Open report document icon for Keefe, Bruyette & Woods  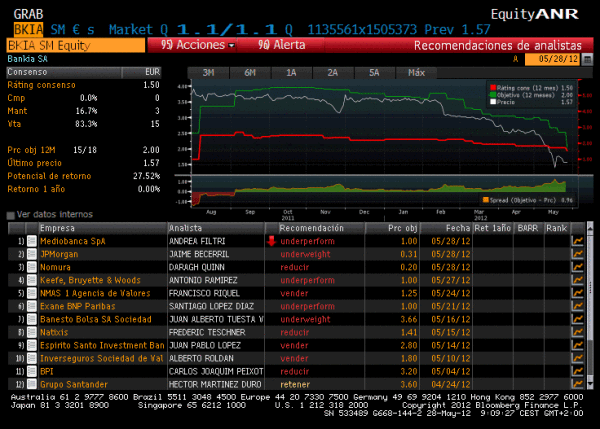point(32,280)
